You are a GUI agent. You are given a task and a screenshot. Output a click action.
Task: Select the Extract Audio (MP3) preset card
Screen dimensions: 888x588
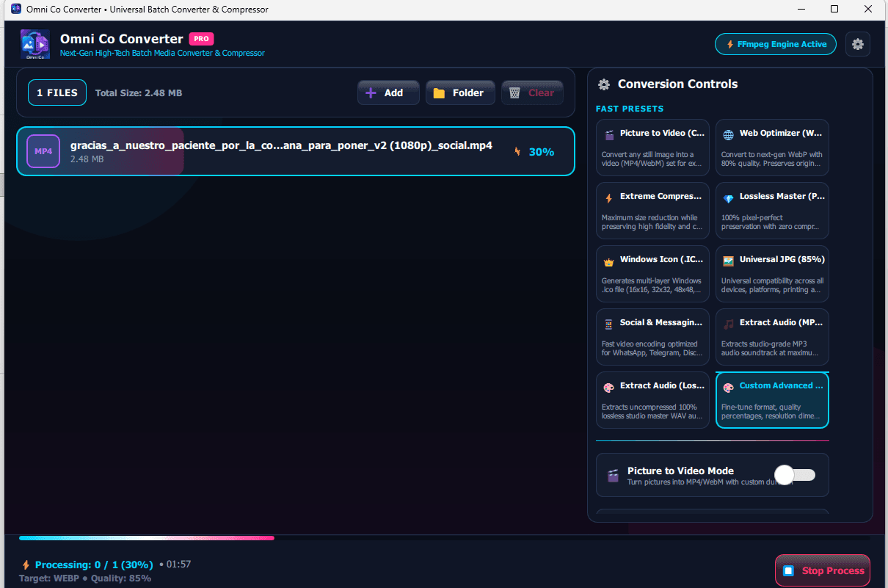[772, 337]
